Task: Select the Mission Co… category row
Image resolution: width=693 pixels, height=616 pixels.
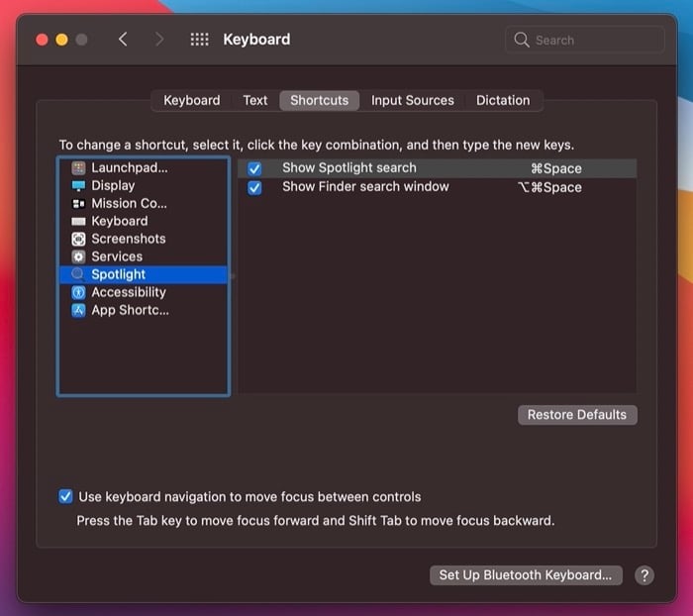Action: tap(144, 203)
